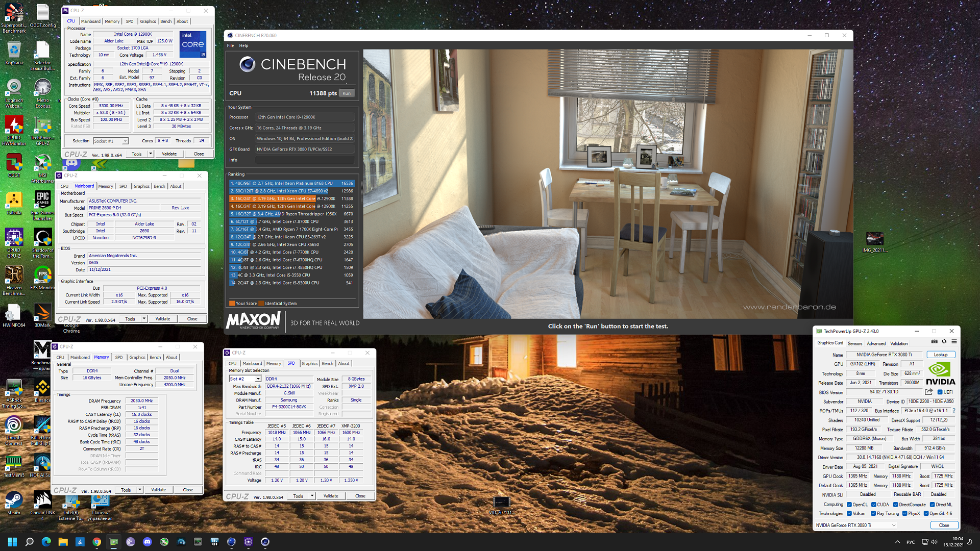980x551 pixels.
Task: Select the Ubisoft Connect desktop icon
Action: (14, 431)
